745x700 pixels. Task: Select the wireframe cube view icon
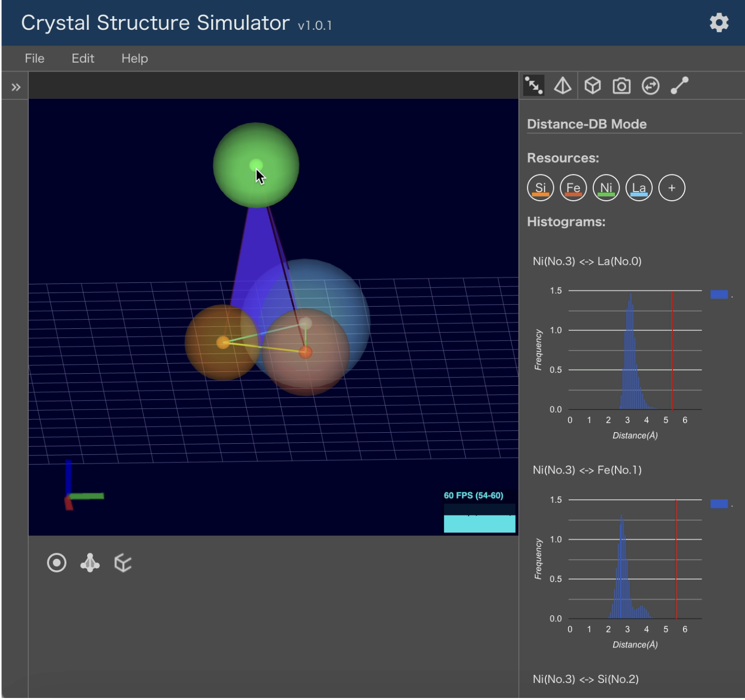pyautogui.click(x=122, y=564)
